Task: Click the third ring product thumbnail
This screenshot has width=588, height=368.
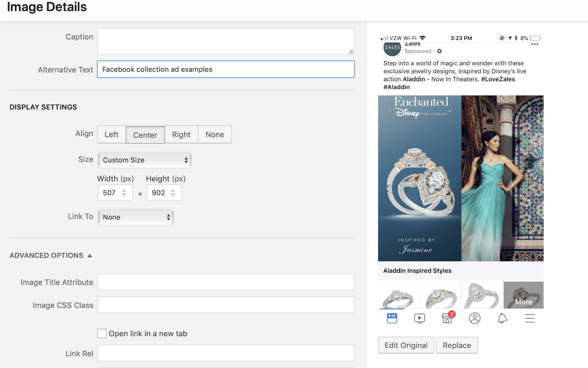Action: click(x=482, y=295)
